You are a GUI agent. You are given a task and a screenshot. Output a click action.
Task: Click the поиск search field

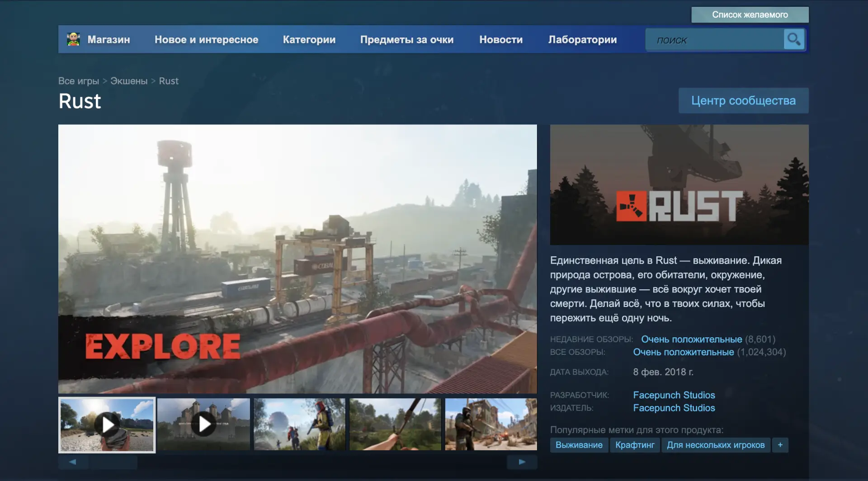coord(715,40)
